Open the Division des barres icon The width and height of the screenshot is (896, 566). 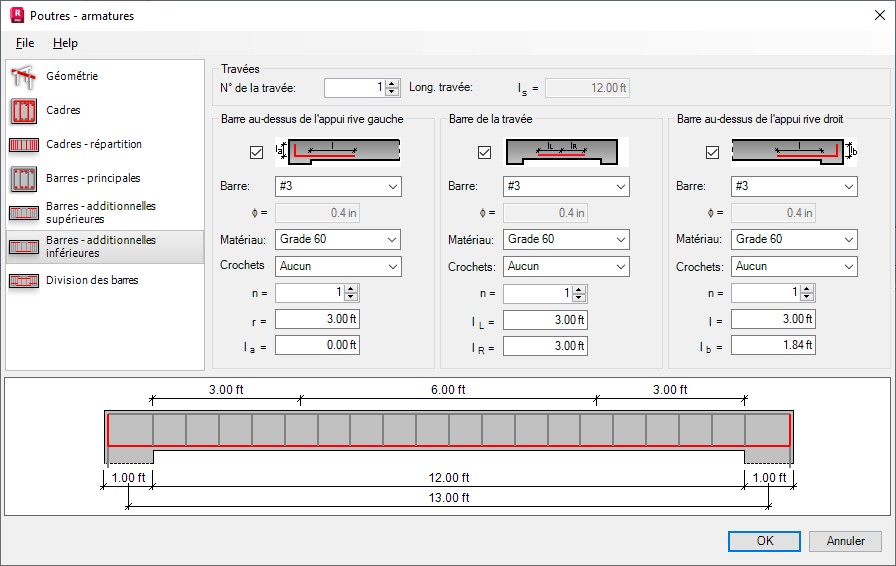(x=23, y=281)
